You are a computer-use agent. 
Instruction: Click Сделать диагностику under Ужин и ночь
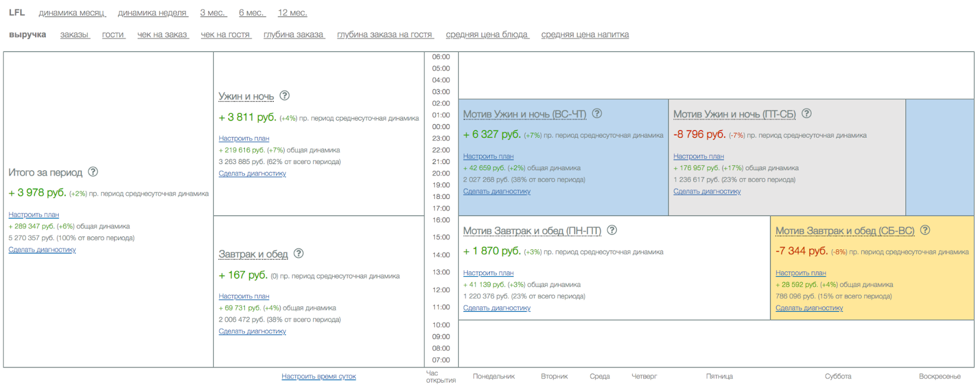point(252,174)
